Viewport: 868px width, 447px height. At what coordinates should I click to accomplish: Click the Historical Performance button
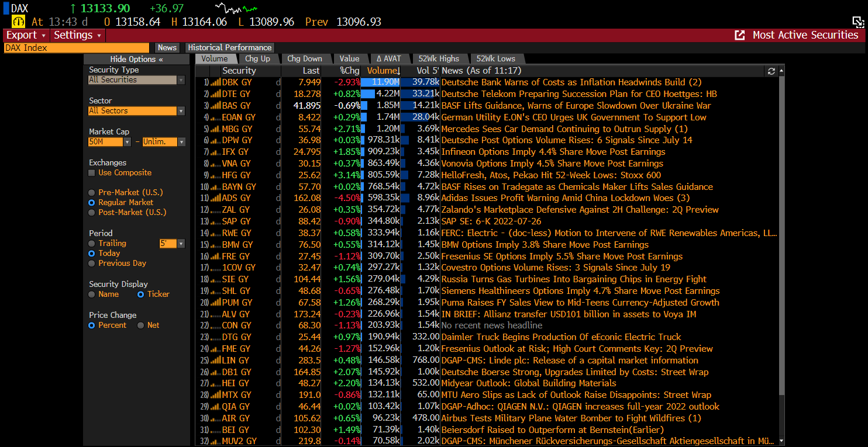[230, 48]
